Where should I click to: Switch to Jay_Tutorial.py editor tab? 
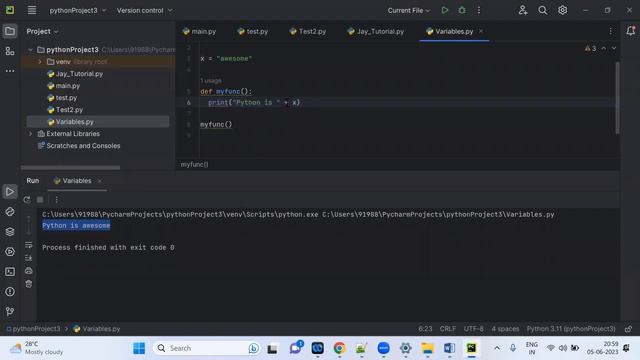tap(376, 31)
